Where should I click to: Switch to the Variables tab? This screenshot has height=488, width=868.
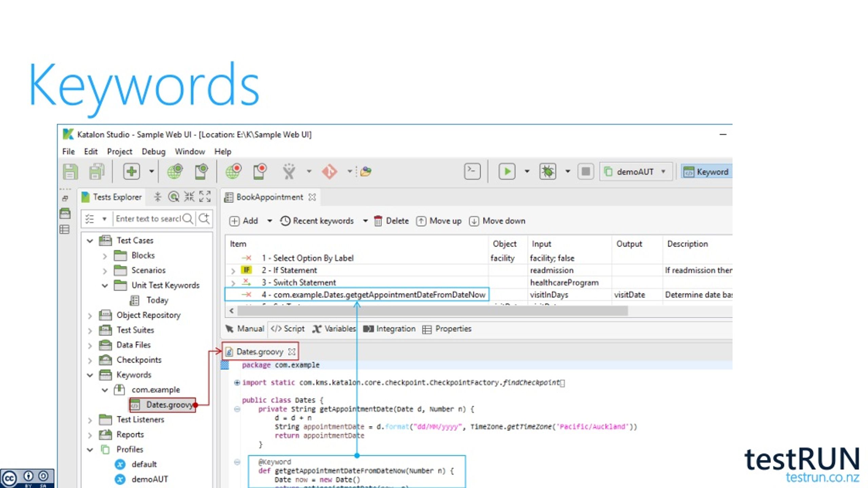click(x=334, y=329)
